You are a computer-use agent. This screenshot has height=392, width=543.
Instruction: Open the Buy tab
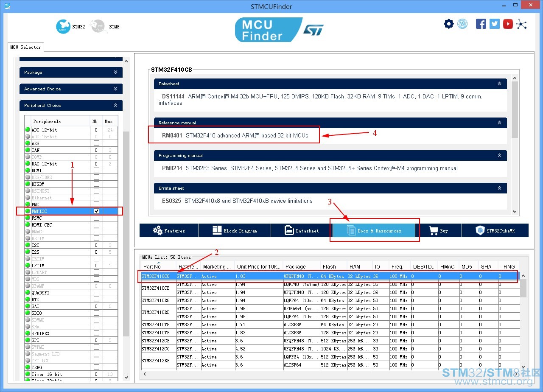[x=439, y=230]
